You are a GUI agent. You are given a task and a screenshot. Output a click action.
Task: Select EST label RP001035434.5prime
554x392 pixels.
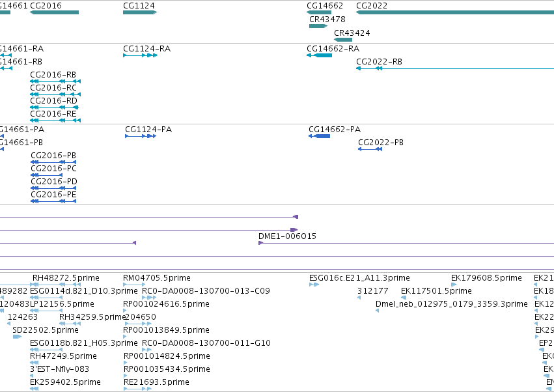point(167,369)
